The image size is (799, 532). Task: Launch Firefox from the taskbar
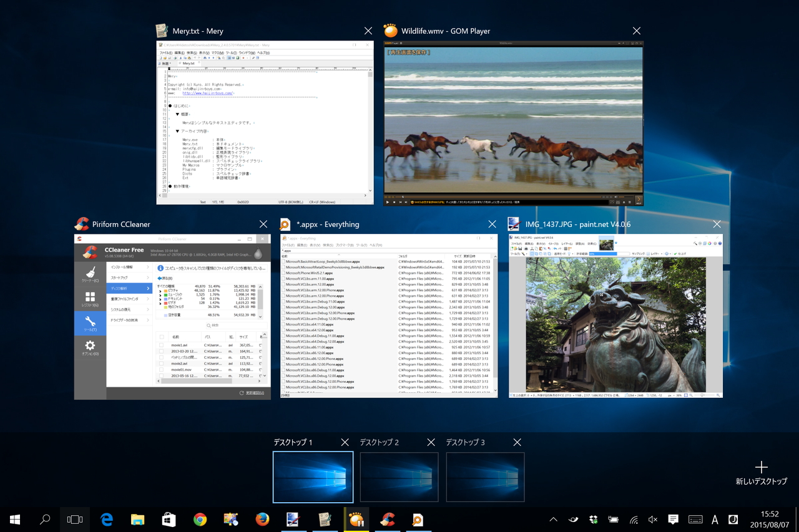point(262,519)
